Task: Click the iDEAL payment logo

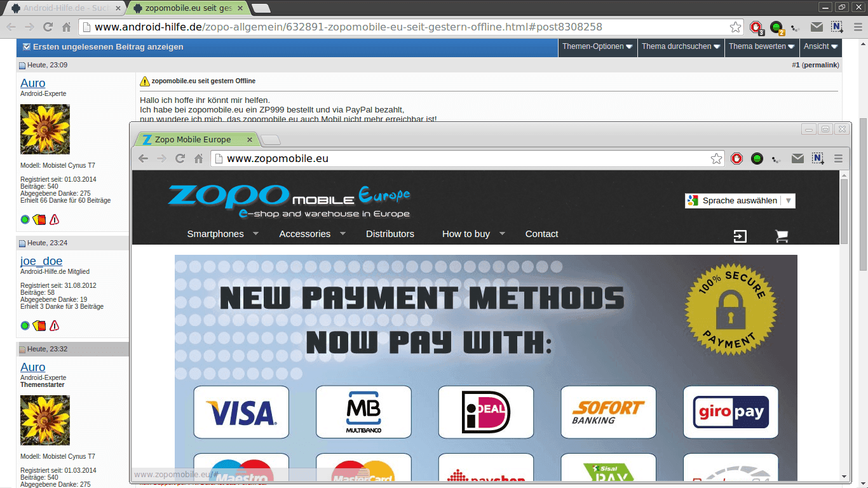Action: [x=486, y=412]
